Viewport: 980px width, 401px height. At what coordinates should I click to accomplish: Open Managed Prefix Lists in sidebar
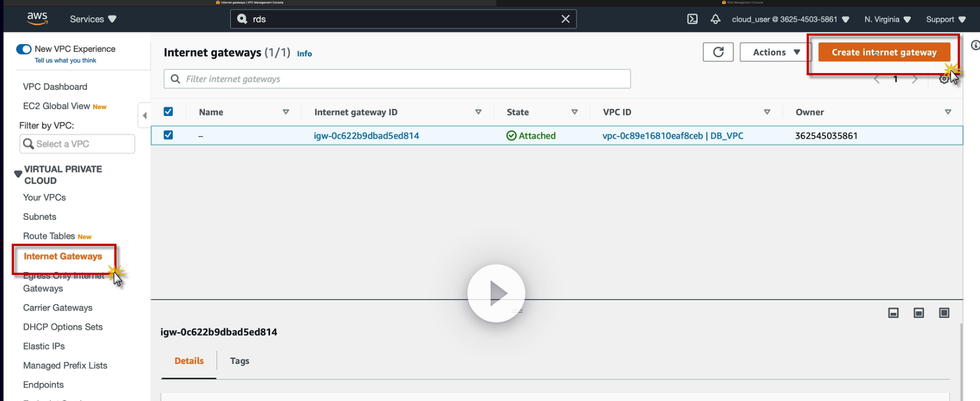pos(65,365)
